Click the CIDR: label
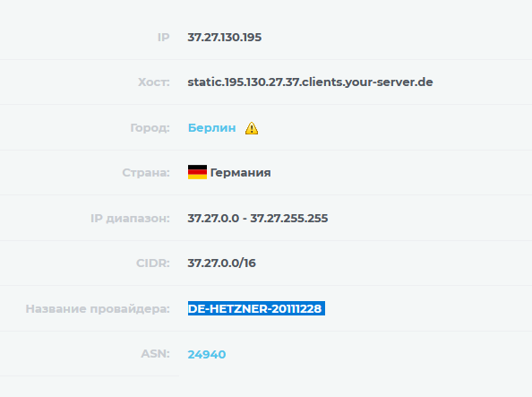The image size is (532, 397). pyautogui.click(x=152, y=263)
